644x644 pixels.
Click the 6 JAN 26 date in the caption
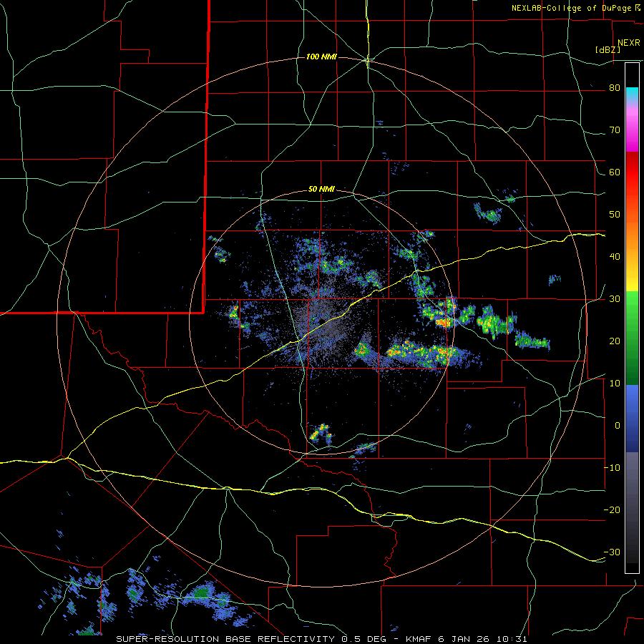tap(465, 639)
